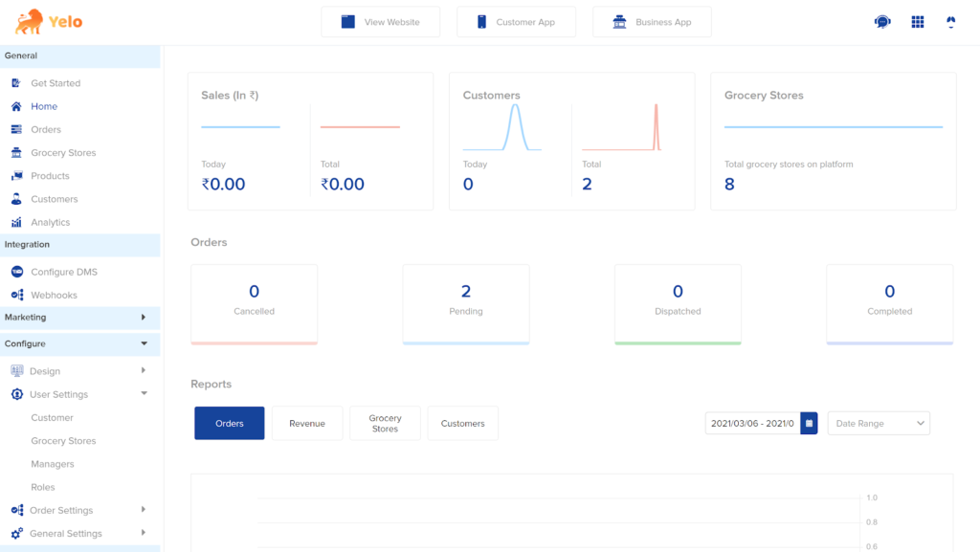Open Managers under User Settings
The height and width of the screenshot is (552, 980).
point(53,464)
